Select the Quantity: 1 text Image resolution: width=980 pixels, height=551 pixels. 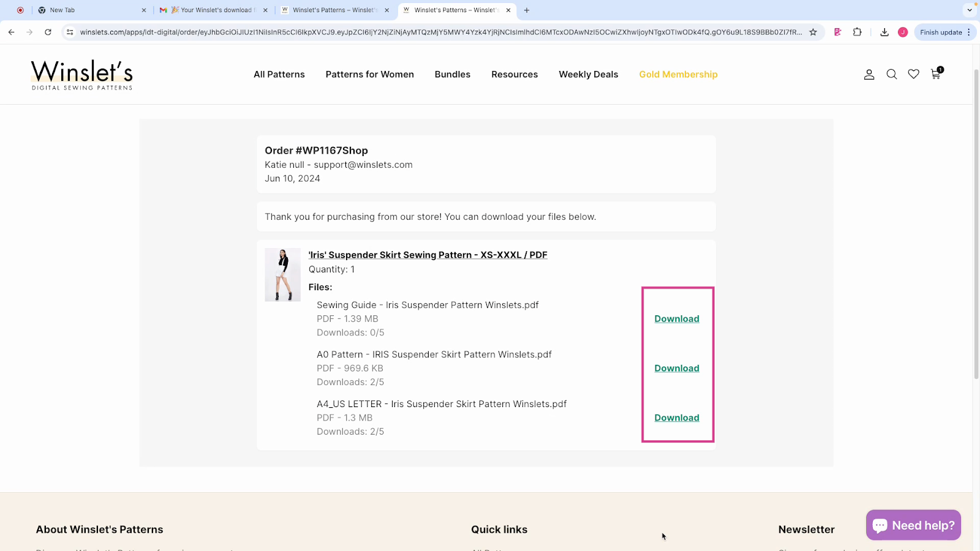tap(331, 269)
